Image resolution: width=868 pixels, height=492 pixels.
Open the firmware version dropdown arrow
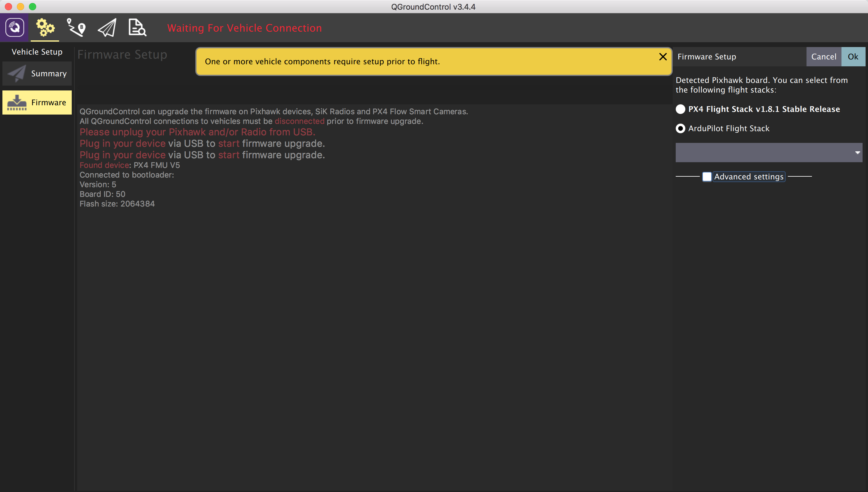click(857, 153)
